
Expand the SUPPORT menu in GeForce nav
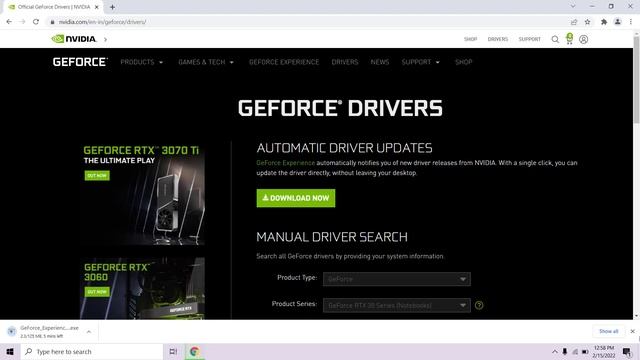(x=421, y=62)
